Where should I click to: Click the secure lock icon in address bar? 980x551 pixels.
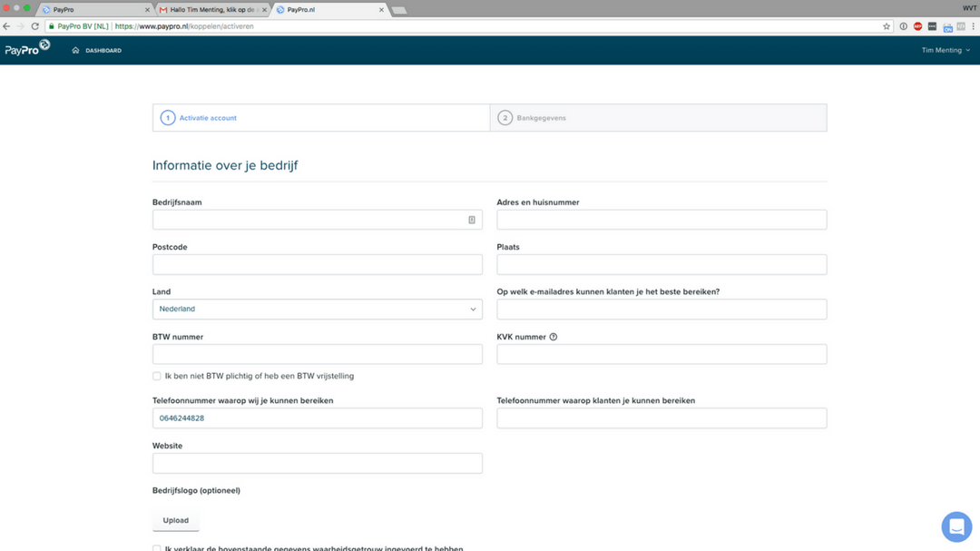click(52, 26)
